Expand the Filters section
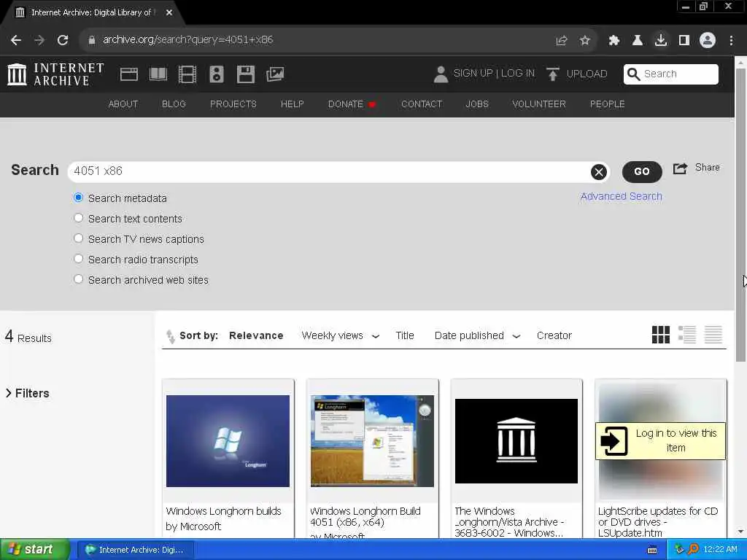Viewport: 747px width, 560px height. coord(27,393)
